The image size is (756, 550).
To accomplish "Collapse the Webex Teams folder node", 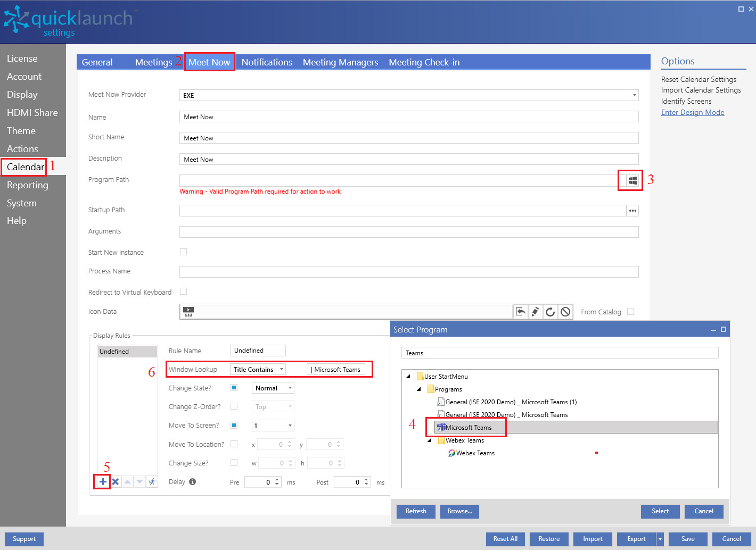I will coord(430,440).
